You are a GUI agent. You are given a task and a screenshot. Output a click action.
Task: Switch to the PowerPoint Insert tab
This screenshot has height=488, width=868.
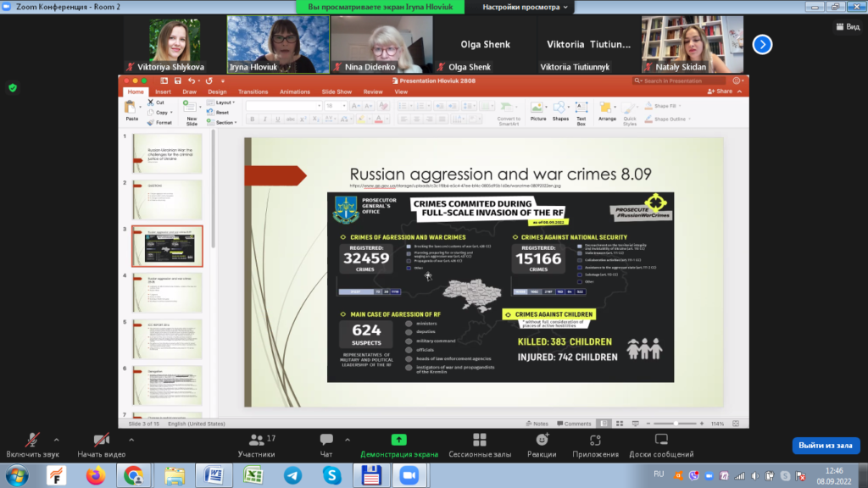click(x=163, y=91)
